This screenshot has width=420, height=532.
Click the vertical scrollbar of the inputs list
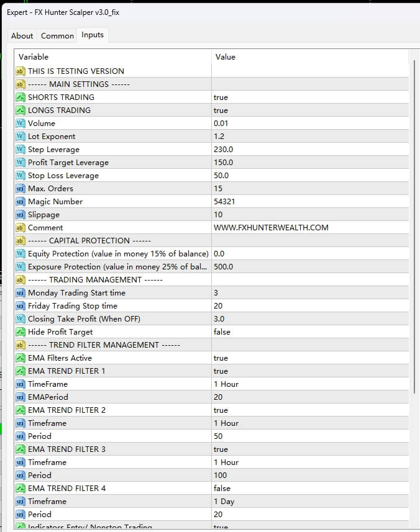[414, 227]
